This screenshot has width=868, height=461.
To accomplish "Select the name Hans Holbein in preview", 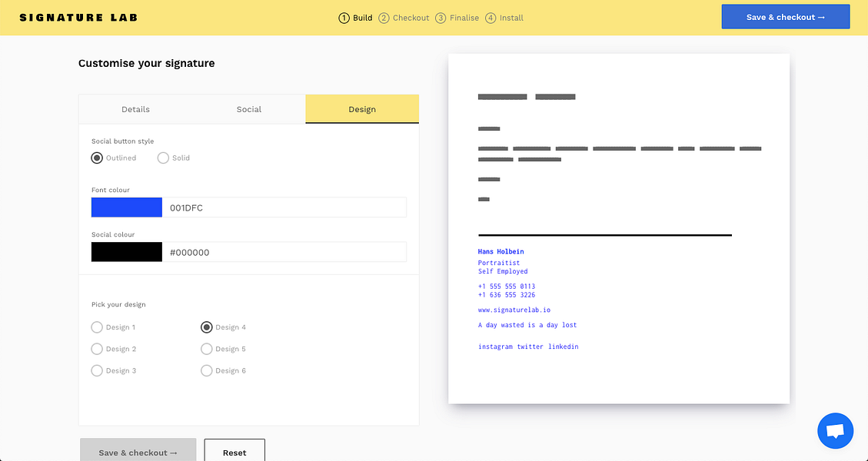I will tap(501, 252).
